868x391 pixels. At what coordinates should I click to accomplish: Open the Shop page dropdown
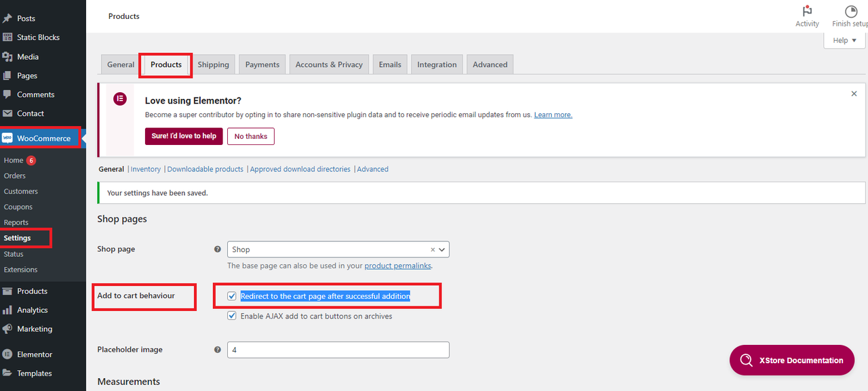[338, 249]
